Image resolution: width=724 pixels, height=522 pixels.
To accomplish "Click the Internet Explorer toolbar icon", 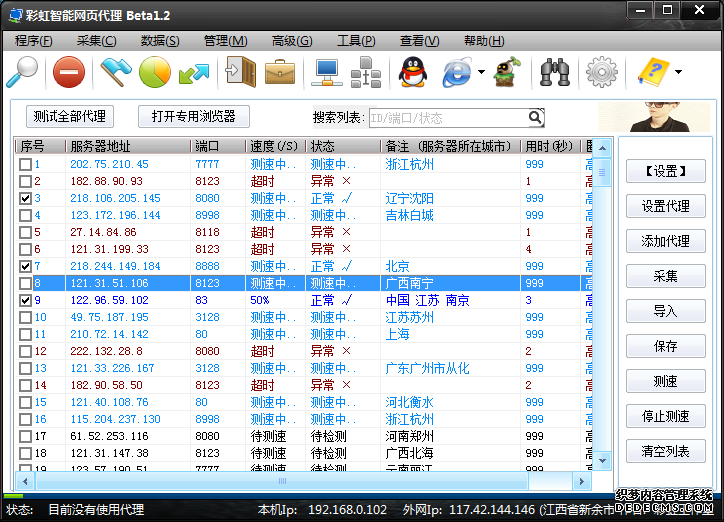I will point(457,72).
